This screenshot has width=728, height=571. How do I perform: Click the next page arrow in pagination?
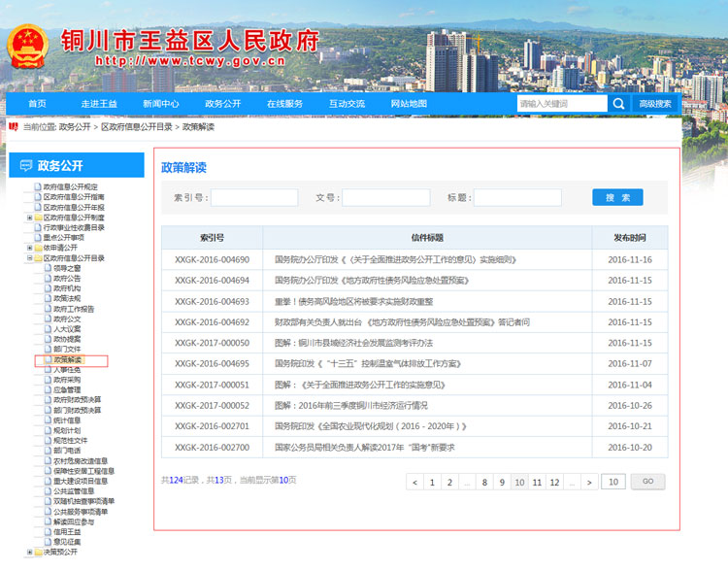589,482
